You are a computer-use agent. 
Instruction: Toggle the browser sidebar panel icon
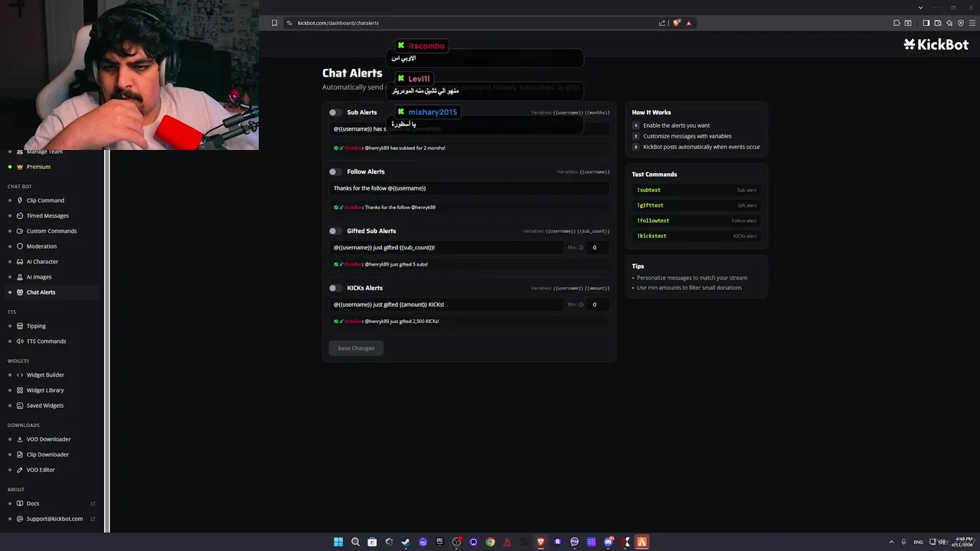[926, 23]
